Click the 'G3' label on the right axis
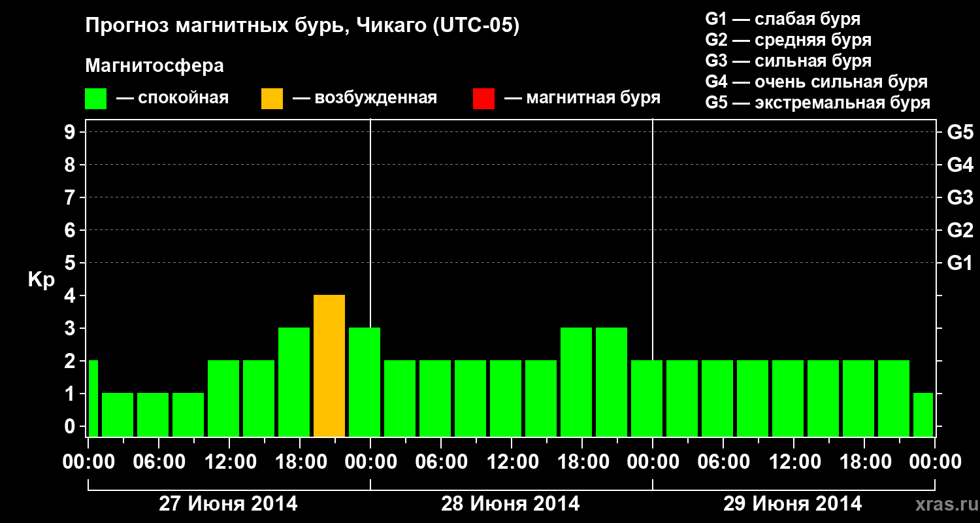This screenshot has width=980, height=523. point(960,198)
